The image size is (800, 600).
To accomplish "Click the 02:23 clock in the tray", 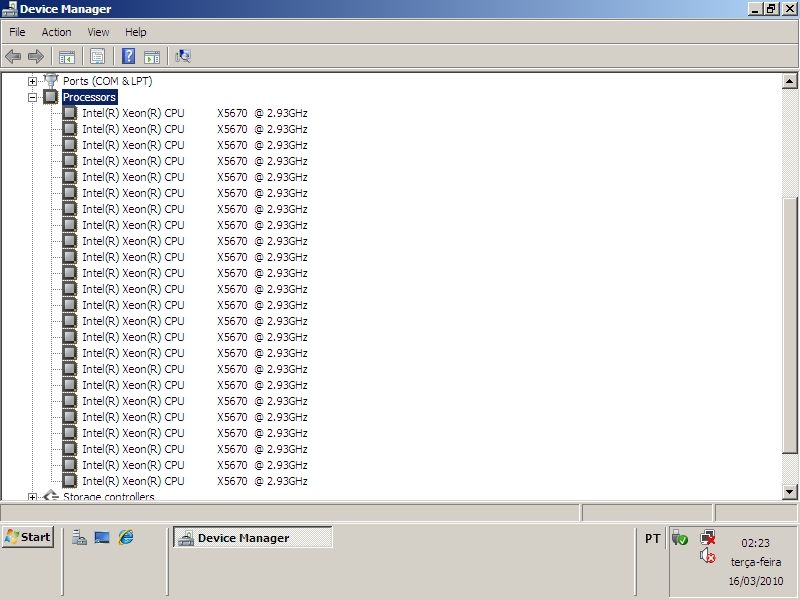I will pos(756,543).
